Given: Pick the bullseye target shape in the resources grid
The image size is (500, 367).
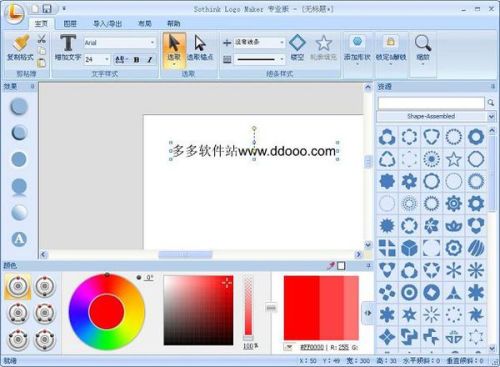Looking at the screenshot, I should [409, 293].
